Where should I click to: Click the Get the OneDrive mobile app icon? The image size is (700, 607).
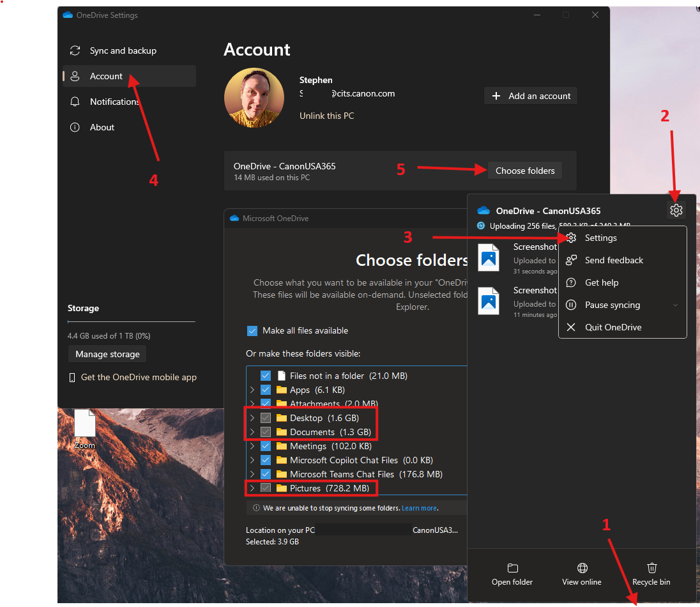click(72, 377)
